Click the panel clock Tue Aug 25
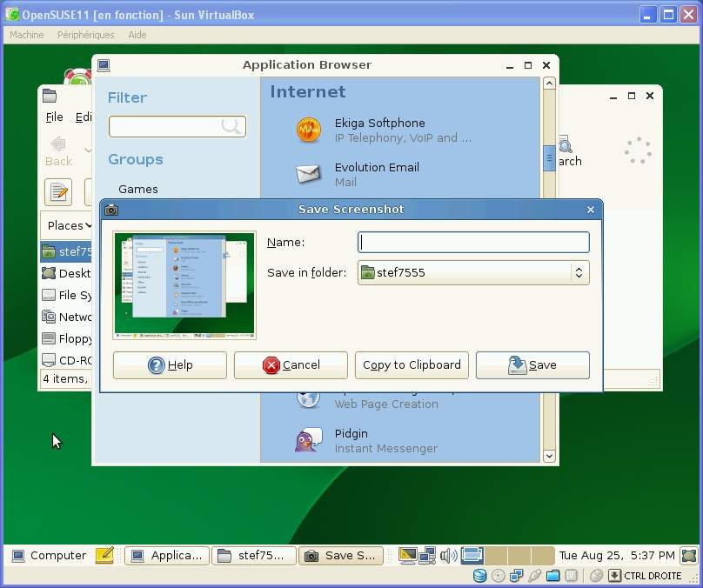This screenshot has width=703, height=588. coord(617,556)
